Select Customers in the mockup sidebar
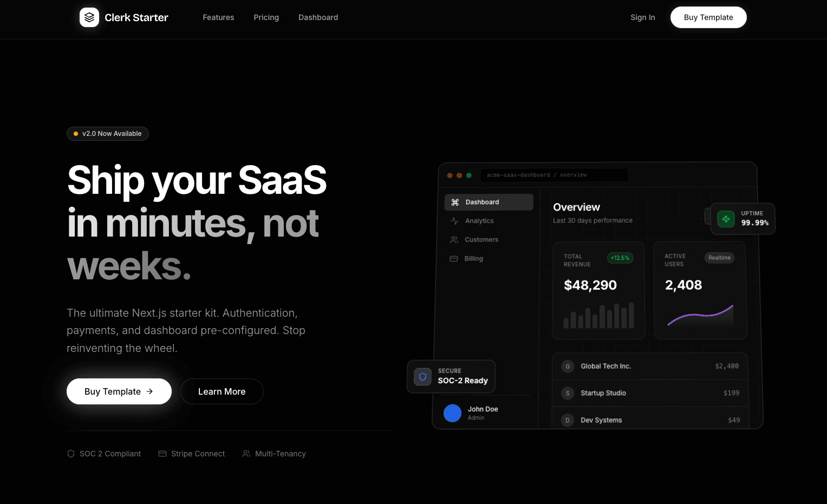Viewport: 827px width, 504px height. coord(481,240)
